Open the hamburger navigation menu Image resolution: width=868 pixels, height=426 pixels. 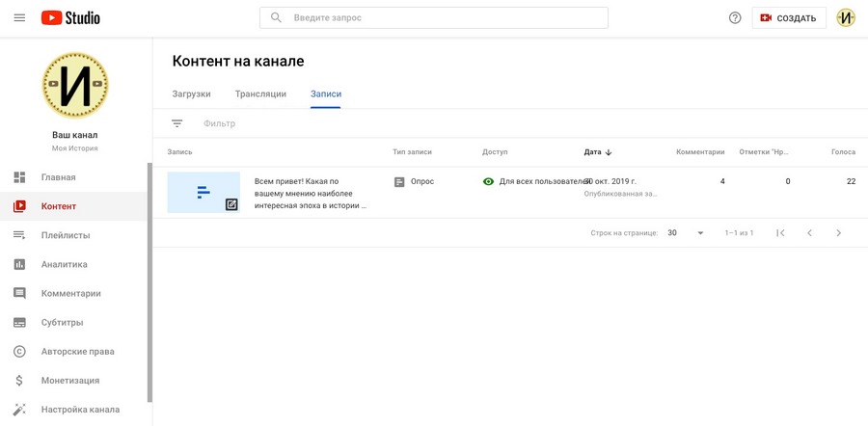(19, 17)
